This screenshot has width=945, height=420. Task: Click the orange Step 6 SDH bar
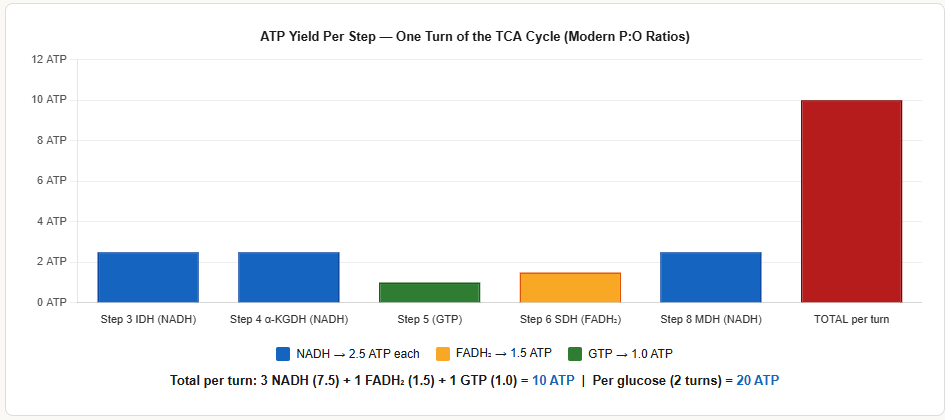[x=570, y=287]
